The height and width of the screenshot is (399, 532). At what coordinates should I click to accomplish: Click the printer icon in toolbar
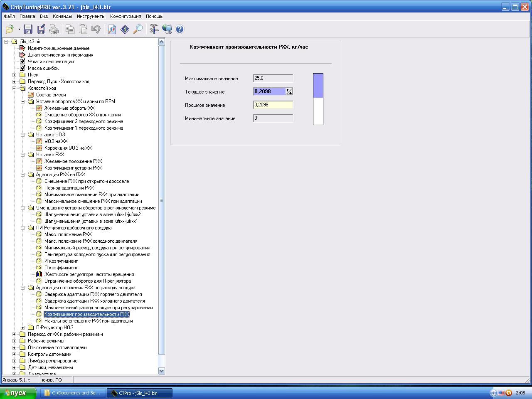pyautogui.click(x=54, y=29)
